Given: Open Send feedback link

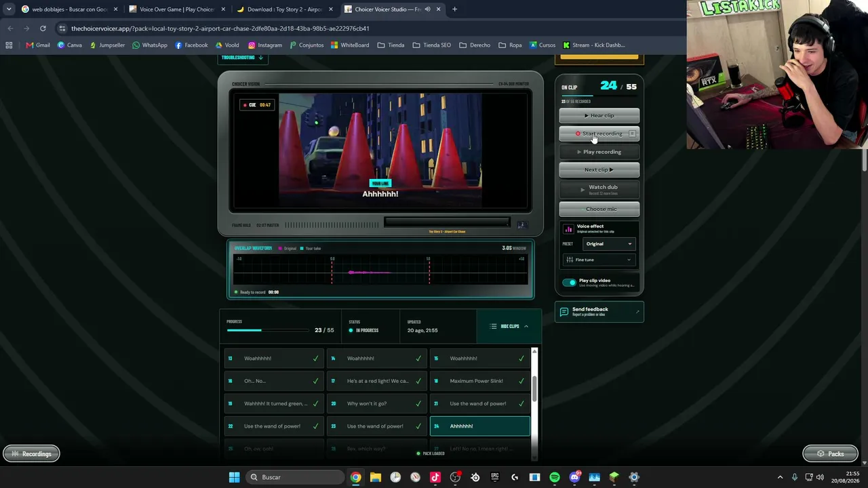Looking at the screenshot, I should [x=599, y=312].
